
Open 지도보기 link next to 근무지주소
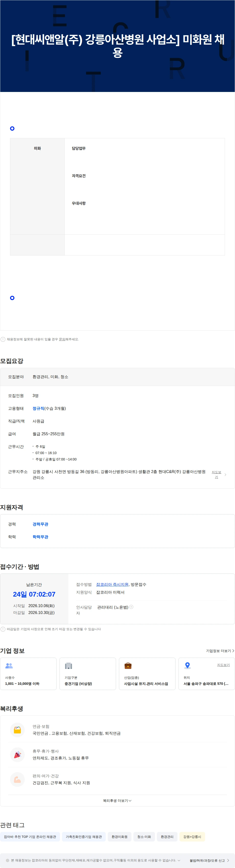pos(216,474)
